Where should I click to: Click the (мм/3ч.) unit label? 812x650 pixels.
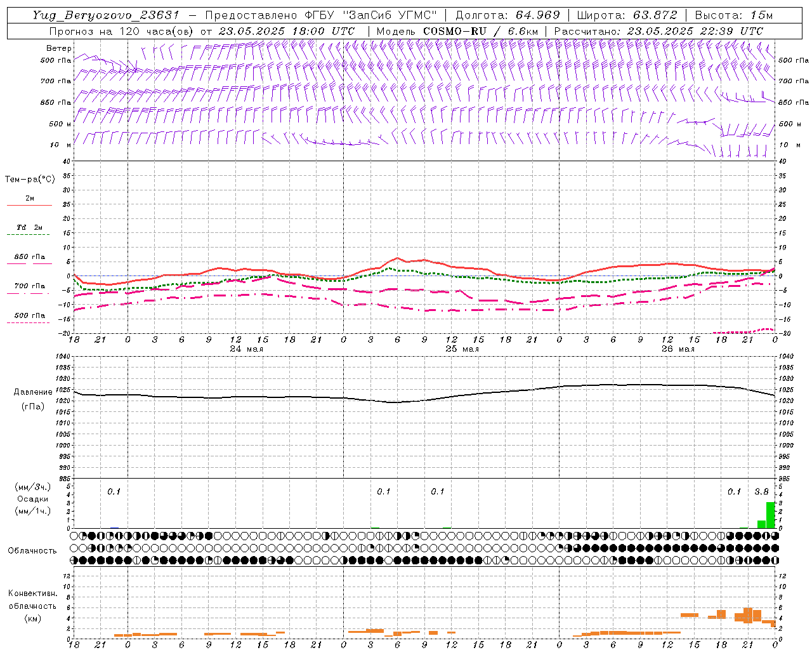tap(33, 487)
